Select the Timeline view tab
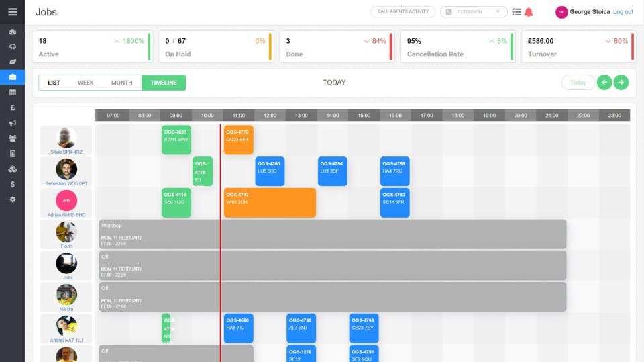 [164, 82]
